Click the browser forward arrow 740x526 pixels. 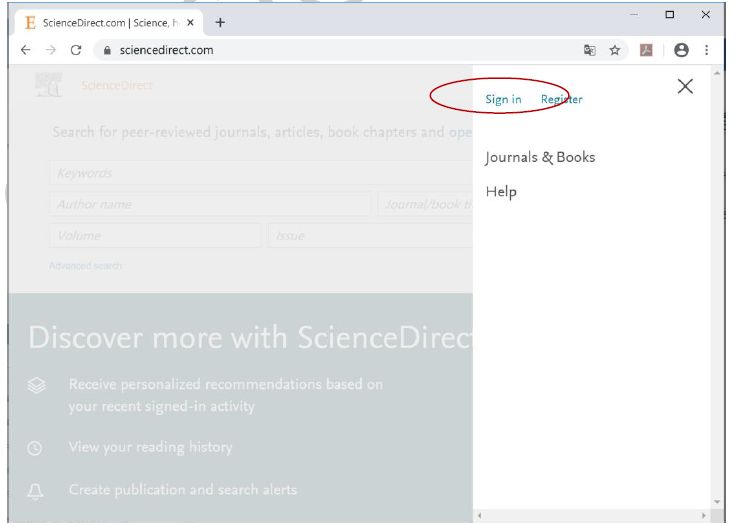pos(50,50)
